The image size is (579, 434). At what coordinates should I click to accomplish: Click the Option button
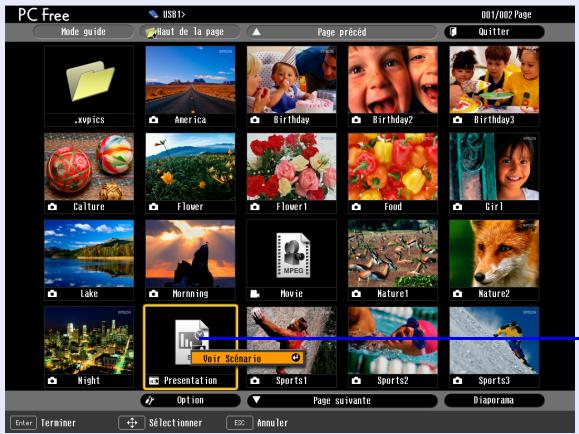coord(190,400)
